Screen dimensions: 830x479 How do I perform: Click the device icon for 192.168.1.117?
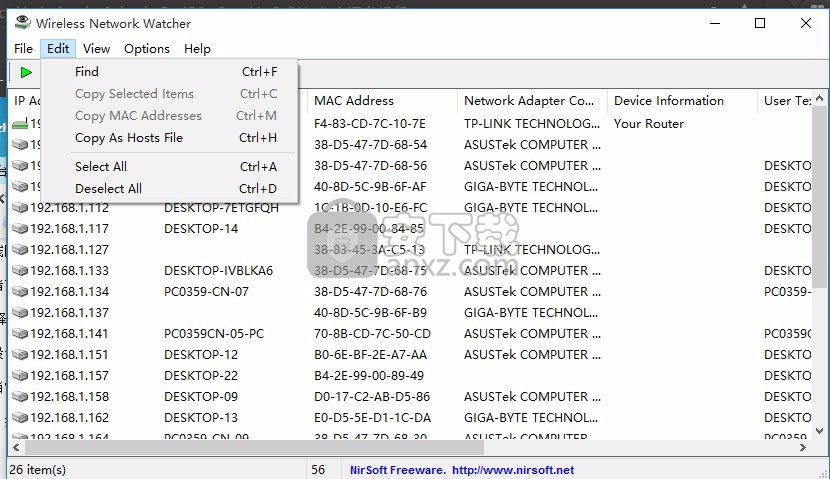tap(20, 229)
